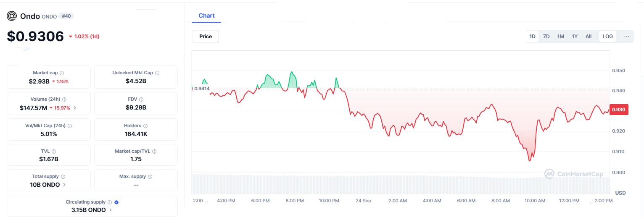The image size is (644, 217).
Task: Switch to the Chart tab
Action: pyautogui.click(x=206, y=16)
